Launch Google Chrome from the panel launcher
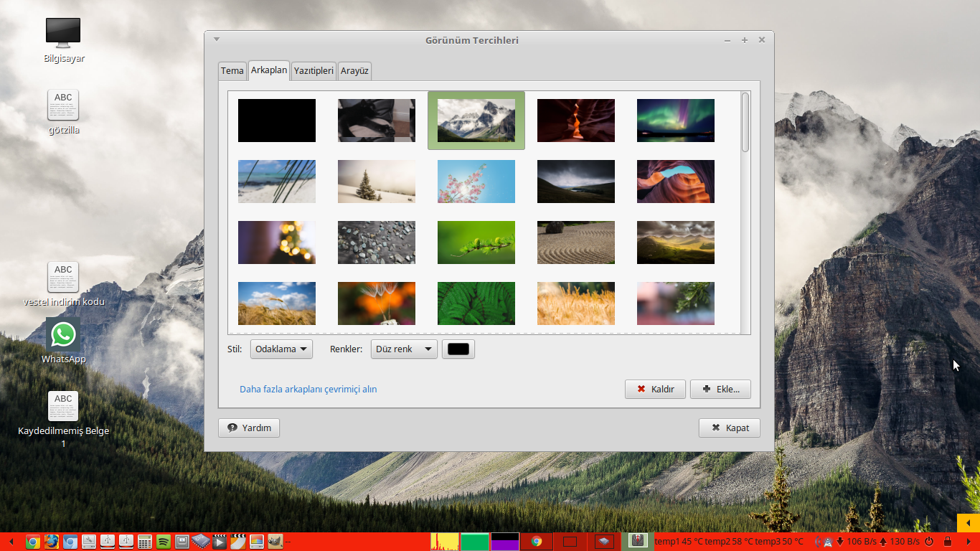980x551 pixels. pos(32,542)
